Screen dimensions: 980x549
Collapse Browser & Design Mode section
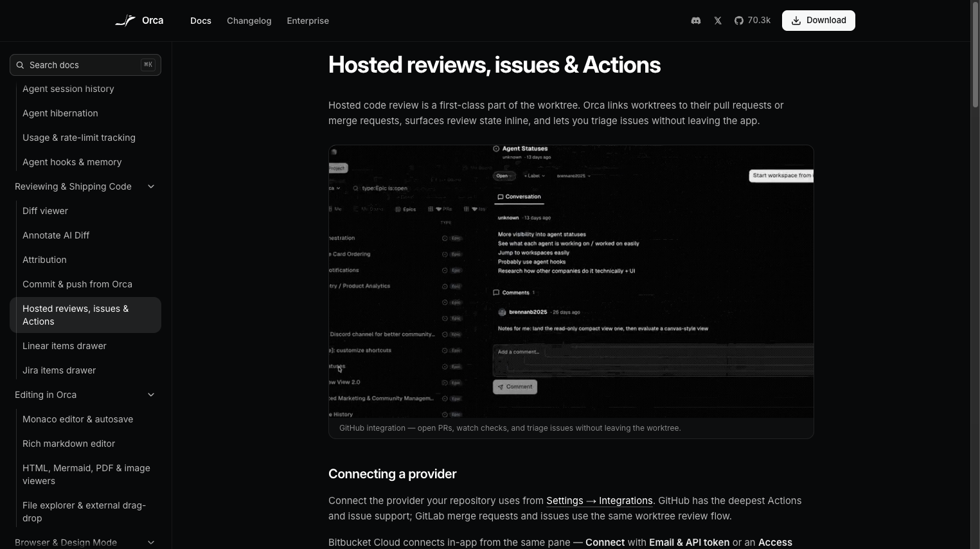pos(151,543)
